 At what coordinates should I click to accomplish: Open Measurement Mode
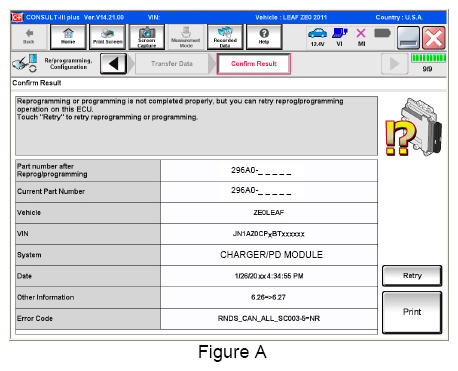[x=186, y=37]
